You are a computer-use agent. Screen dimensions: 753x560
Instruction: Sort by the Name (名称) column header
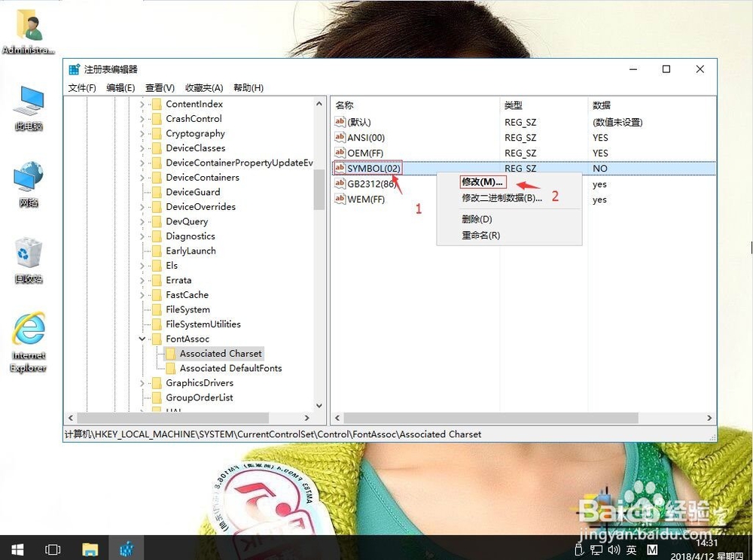coord(344,105)
